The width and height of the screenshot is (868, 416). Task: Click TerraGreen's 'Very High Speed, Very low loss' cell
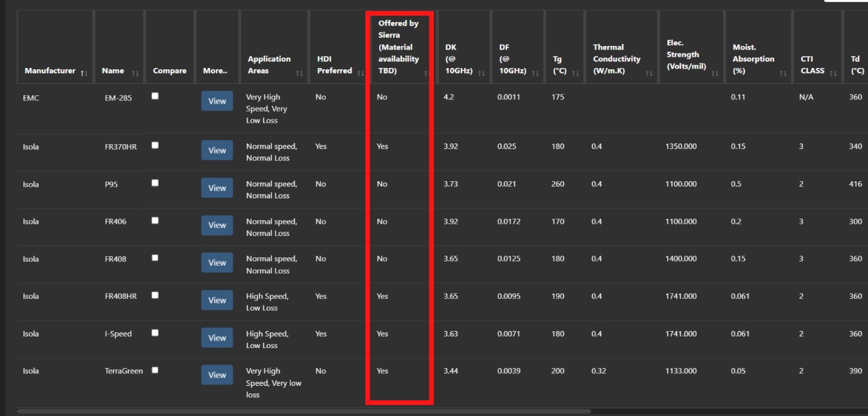click(273, 383)
